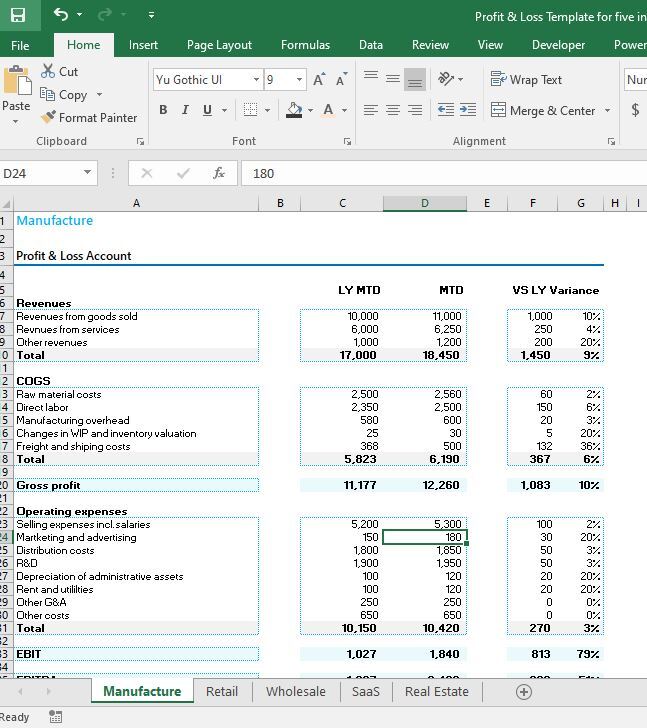Click the Accounting Number Format dollar icon
This screenshot has width=647, height=728.
(635, 110)
